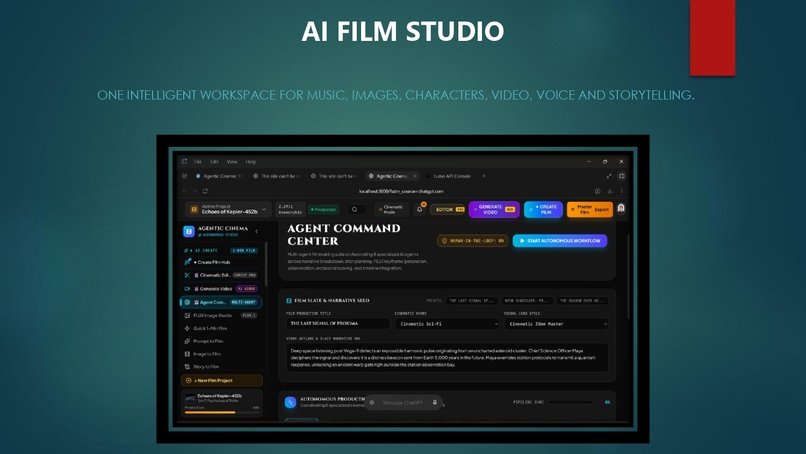Image resolution: width=806 pixels, height=454 pixels.
Task: Open Prompt to Film sidebar item
Action: 221,341
